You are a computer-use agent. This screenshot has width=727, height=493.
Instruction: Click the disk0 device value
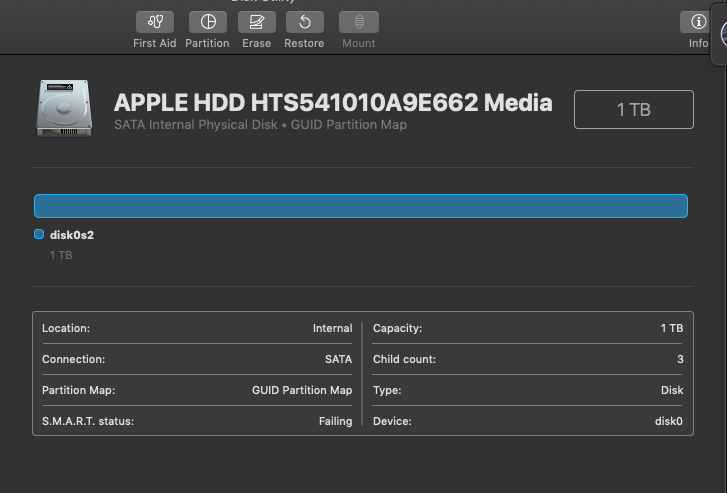669,421
